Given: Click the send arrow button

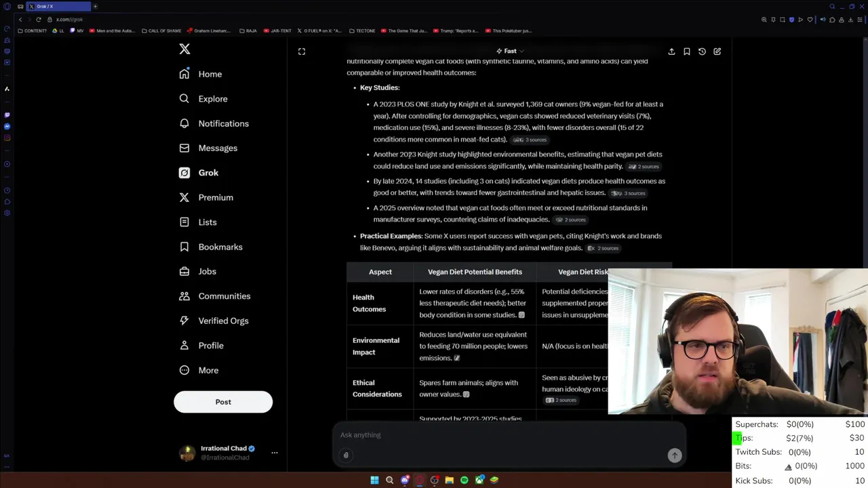Looking at the screenshot, I should click(675, 455).
